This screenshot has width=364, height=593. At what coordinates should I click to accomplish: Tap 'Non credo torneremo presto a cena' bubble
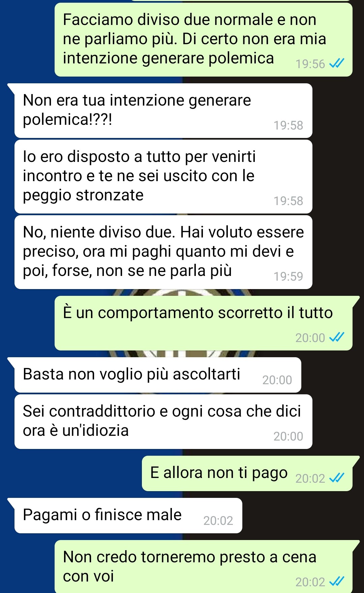click(204, 567)
